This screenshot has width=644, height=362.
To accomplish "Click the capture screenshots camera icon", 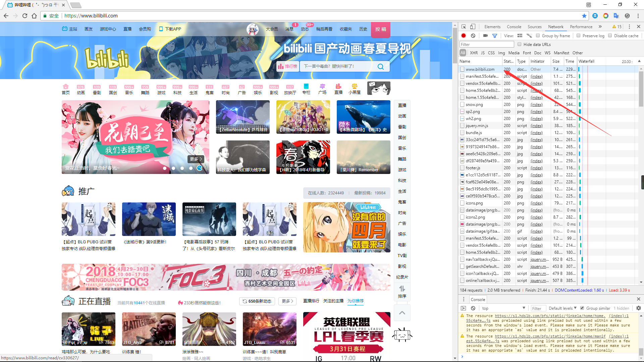I will [485, 36].
